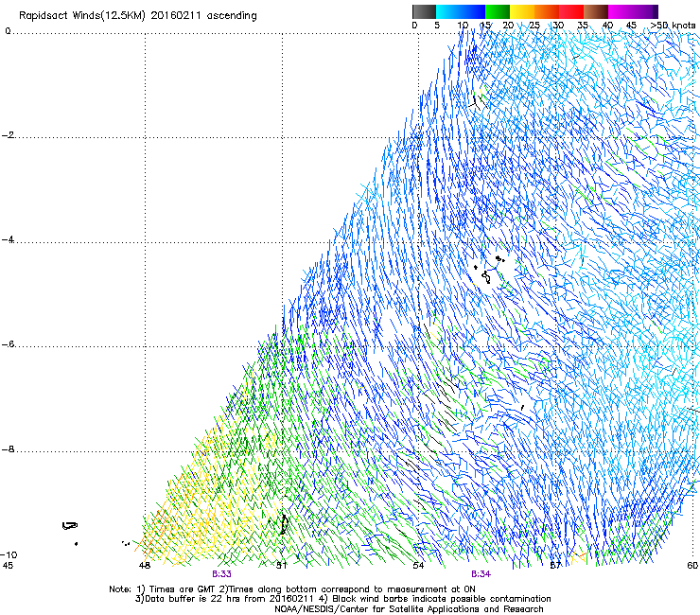Click the '-4' latitude axis label
This screenshot has width=700, height=615.
8,239
